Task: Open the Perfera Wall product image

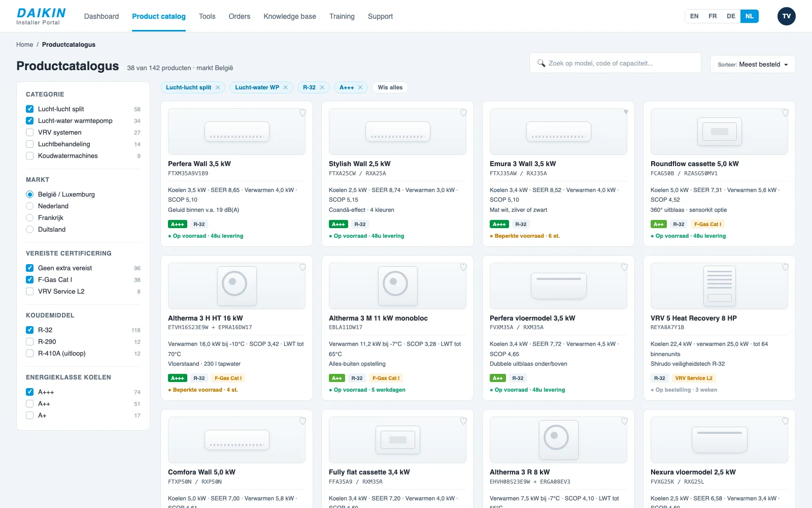Action: click(x=236, y=132)
